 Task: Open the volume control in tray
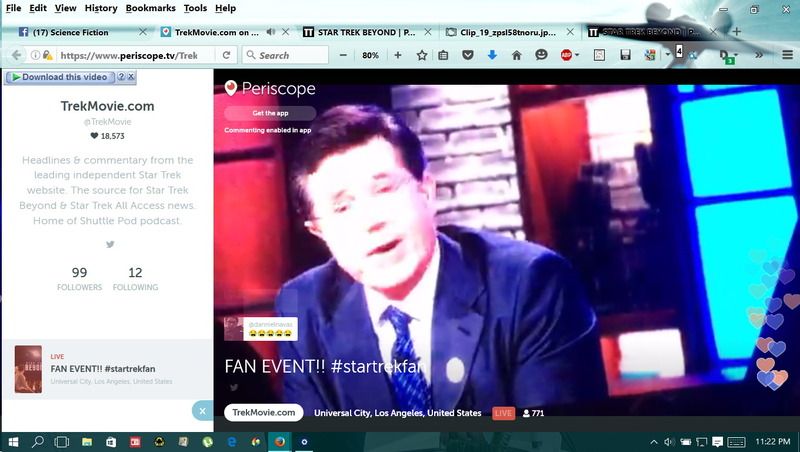click(x=669, y=442)
